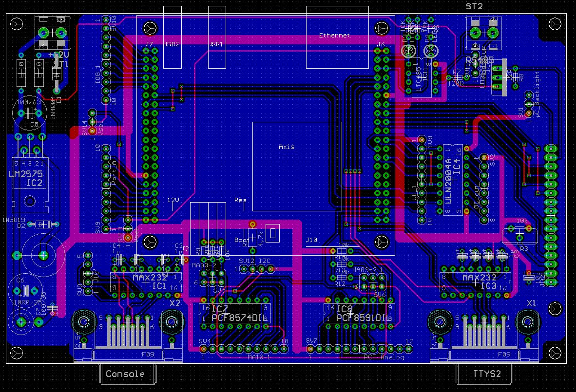Select the ST2 screw terminal block
This screenshot has height=392, width=576.
(x=484, y=34)
